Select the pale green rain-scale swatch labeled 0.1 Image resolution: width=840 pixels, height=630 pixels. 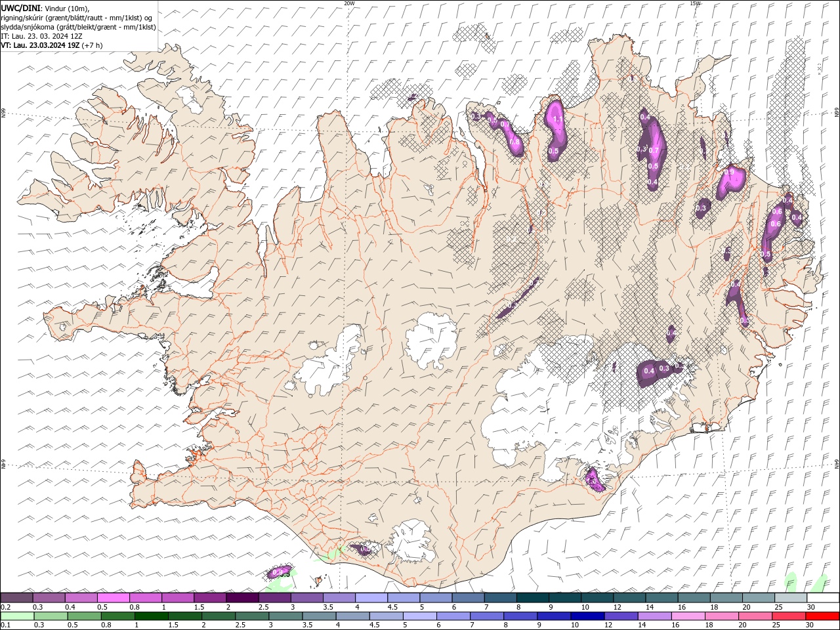point(17,616)
